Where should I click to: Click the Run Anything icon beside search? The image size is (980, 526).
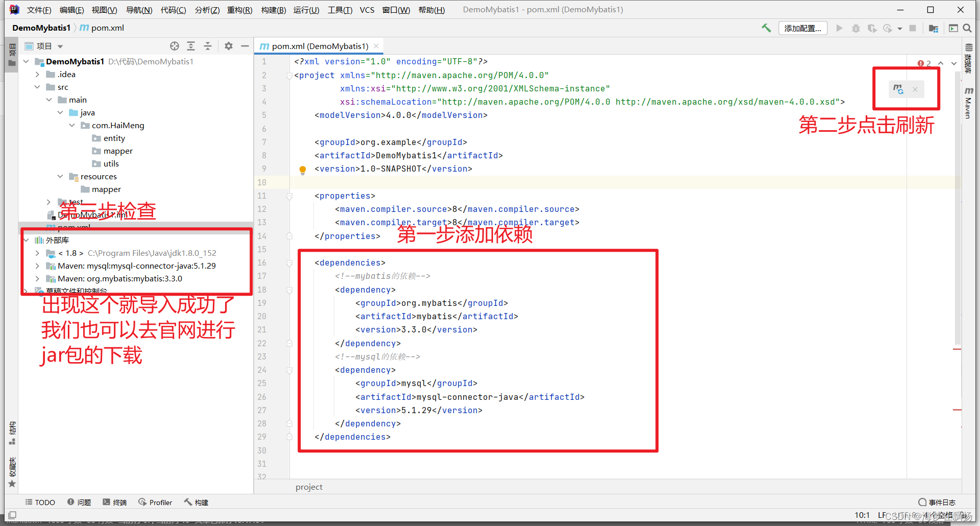953,28
